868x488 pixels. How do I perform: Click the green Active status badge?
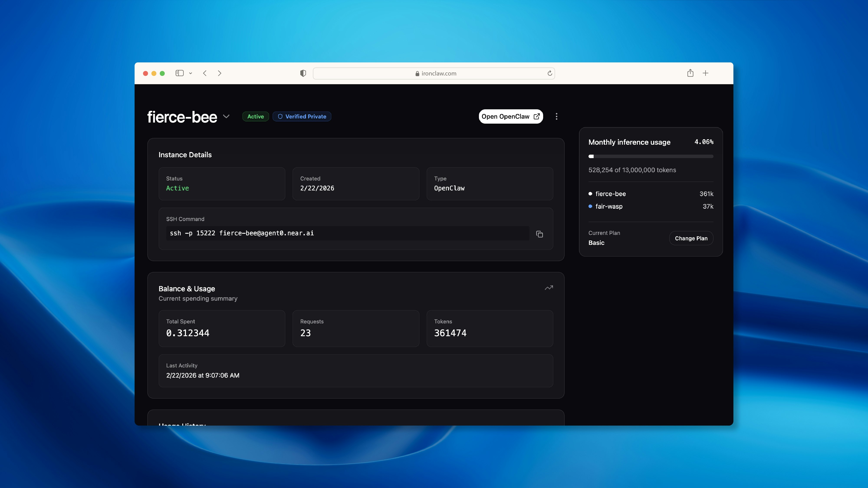(255, 116)
